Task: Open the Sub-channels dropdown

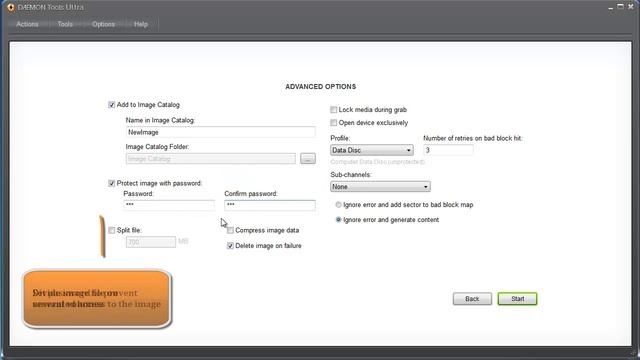Action: point(380,187)
